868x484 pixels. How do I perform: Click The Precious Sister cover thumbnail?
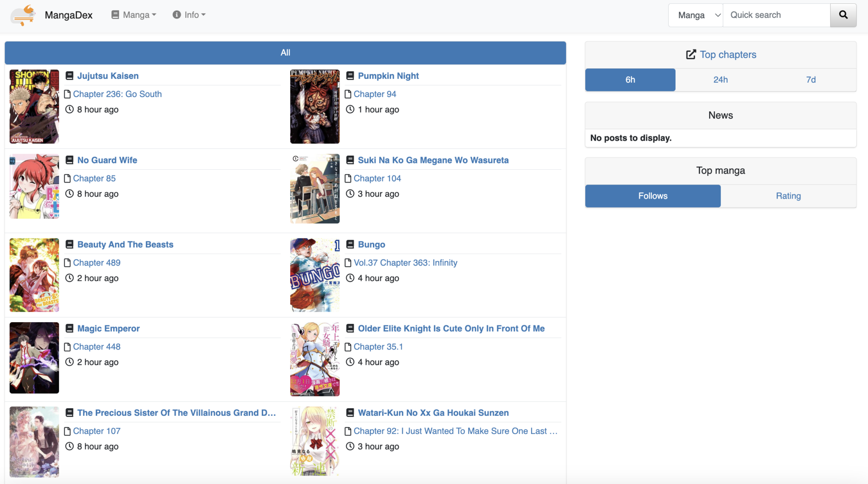[x=34, y=442]
